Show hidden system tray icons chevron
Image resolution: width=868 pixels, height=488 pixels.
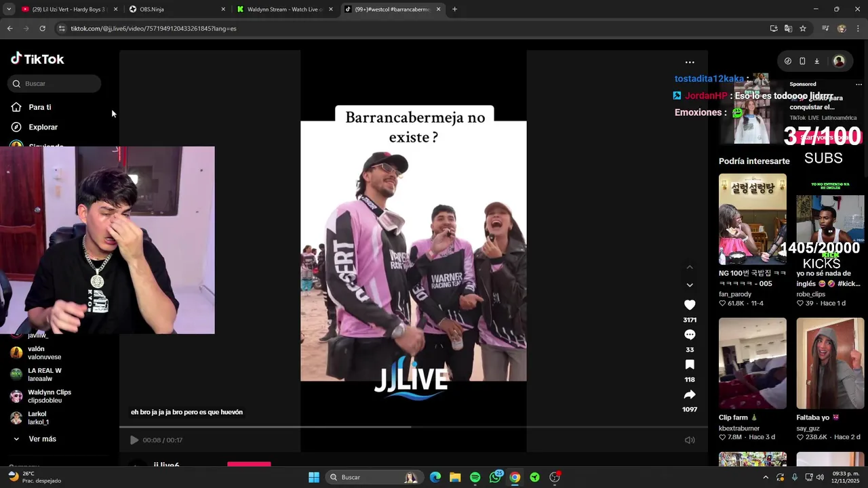[766, 477]
